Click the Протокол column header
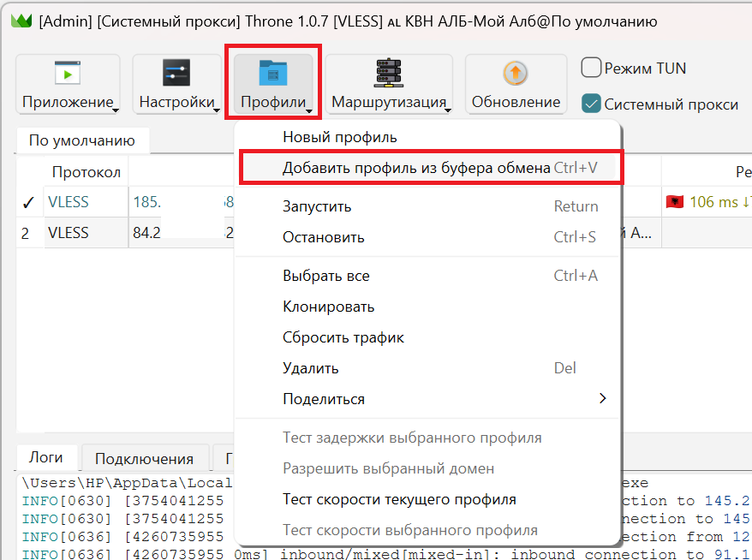752x560 pixels. (x=86, y=172)
